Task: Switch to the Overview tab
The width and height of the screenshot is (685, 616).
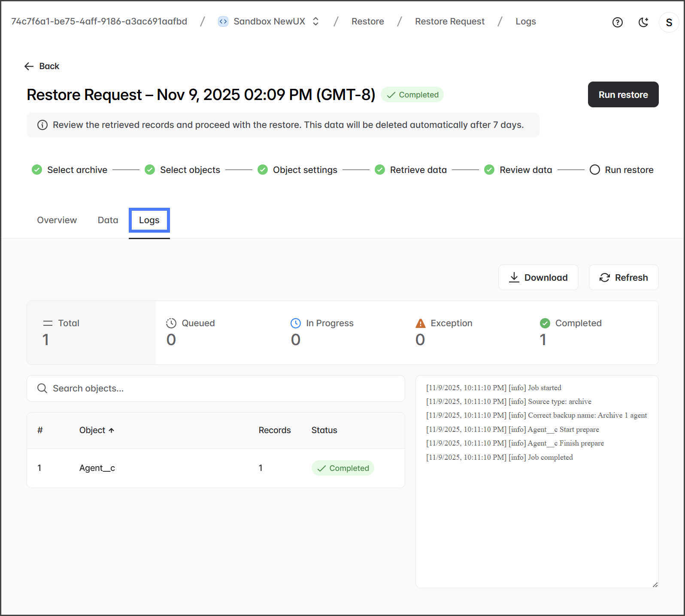Action: pyautogui.click(x=57, y=220)
